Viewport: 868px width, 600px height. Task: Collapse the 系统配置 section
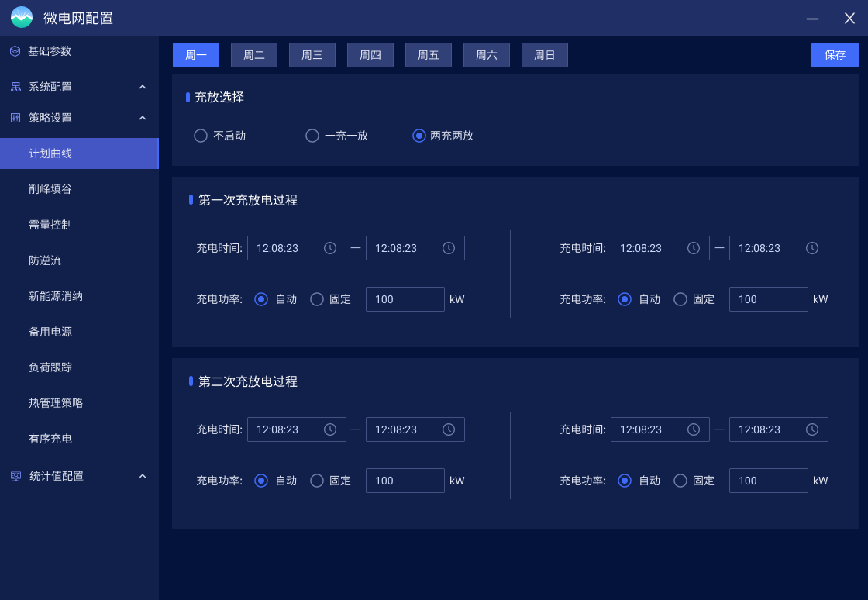pos(142,86)
